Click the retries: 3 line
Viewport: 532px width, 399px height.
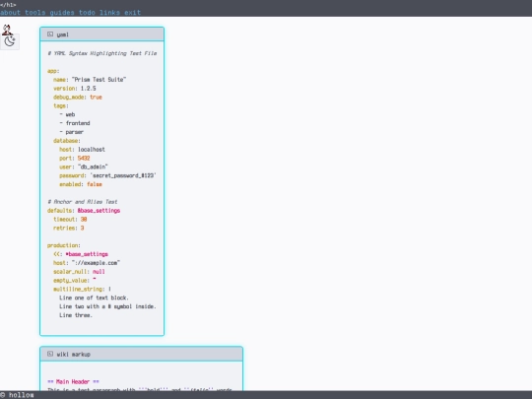pyautogui.click(x=69, y=228)
